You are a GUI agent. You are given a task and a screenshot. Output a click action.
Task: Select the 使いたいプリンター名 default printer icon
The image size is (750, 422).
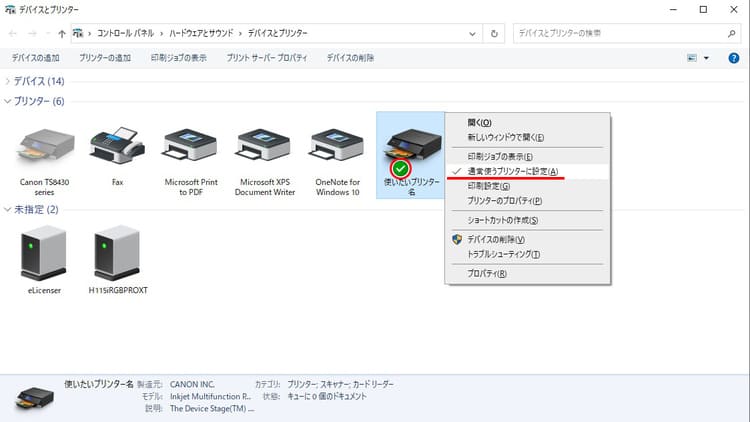[x=411, y=148]
